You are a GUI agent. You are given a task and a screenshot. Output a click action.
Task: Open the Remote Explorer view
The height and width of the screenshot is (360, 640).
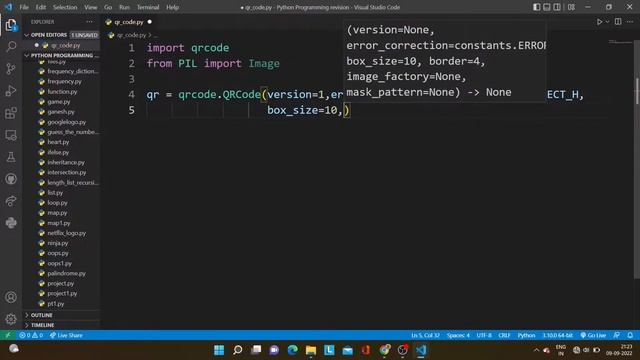[x=11, y=135]
